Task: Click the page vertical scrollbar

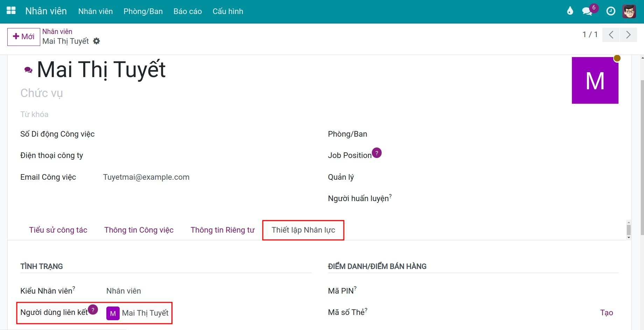Action: 642,158
